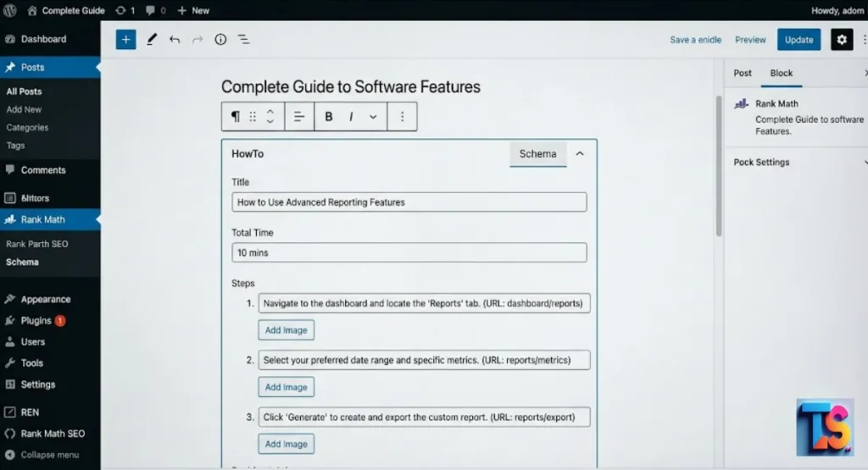This screenshot has height=470, width=868.
Task: Click Add Image under step 3
Action: pos(287,444)
